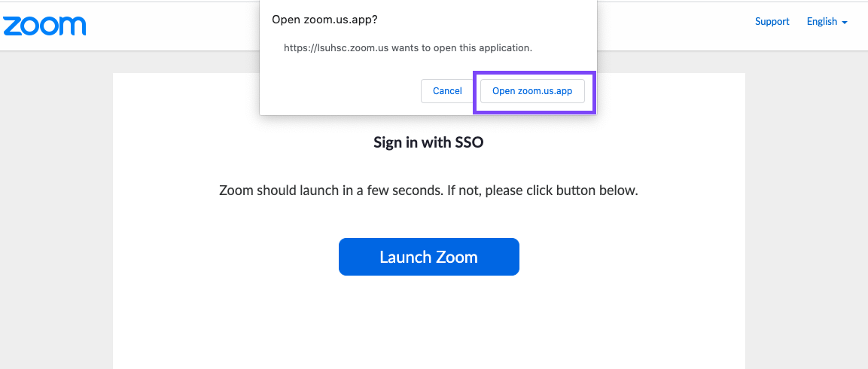This screenshot has height=369, width=868.
Task: Click the blue Launch Zoom button
Action: 428,257
